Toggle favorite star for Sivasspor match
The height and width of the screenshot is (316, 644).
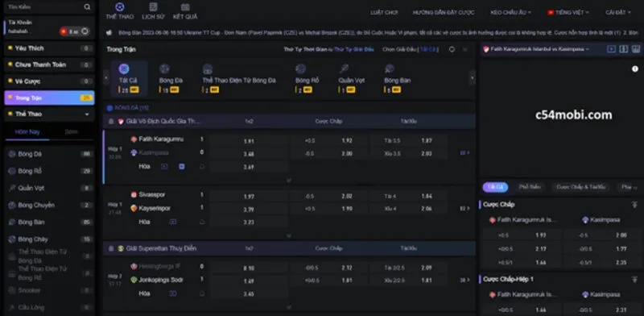point(202,222)
